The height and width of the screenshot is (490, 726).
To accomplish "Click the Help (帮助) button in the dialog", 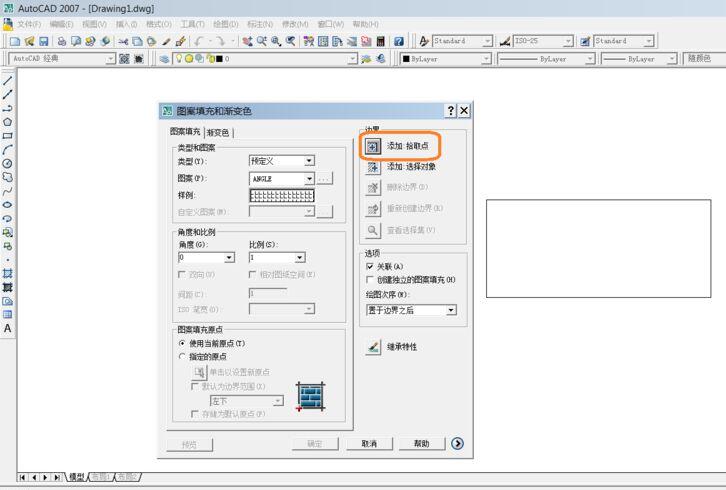I will coord(421,443).
